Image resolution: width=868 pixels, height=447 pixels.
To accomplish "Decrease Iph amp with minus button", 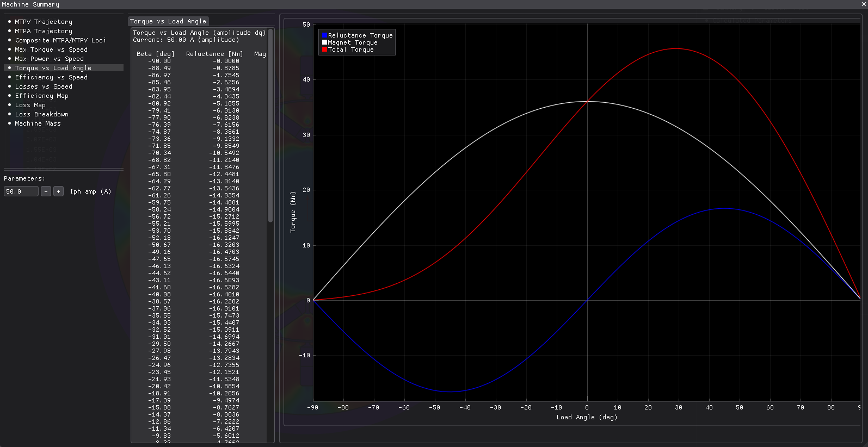I will (x=46, y=191).
